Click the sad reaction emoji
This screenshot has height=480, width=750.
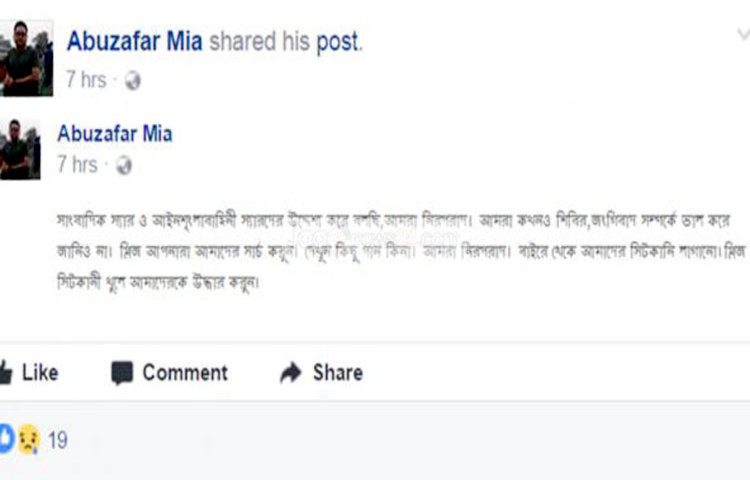tap(26, 440)
